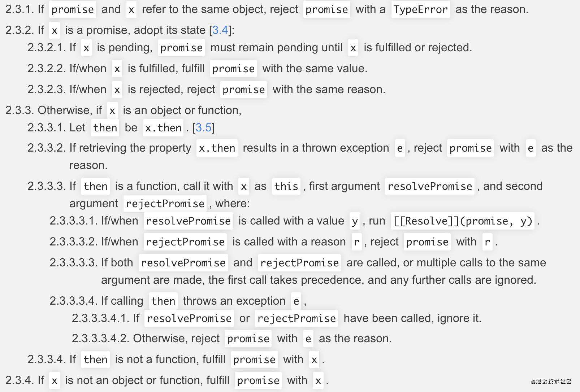Click x.then code in step 2.3.3.2

click(x=217, y=148)
